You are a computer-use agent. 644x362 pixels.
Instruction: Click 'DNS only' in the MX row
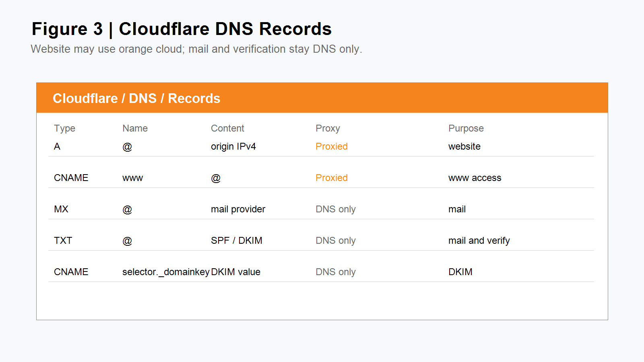point(336,209)
